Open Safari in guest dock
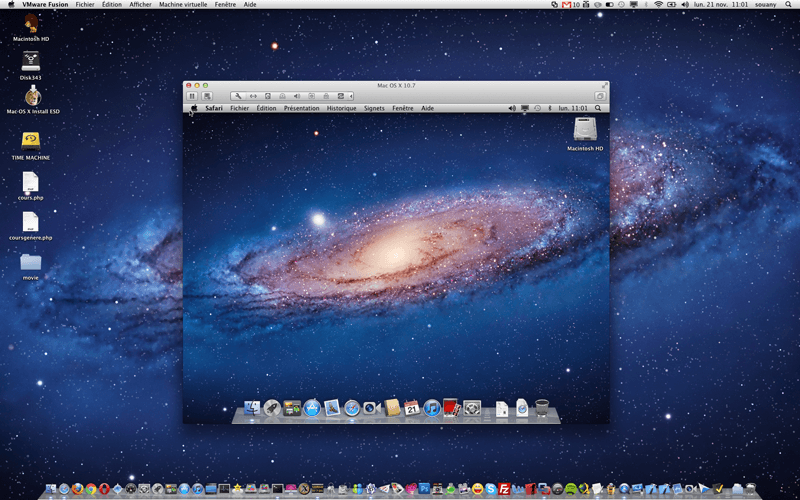800x500 pixels. click(352, 408)
